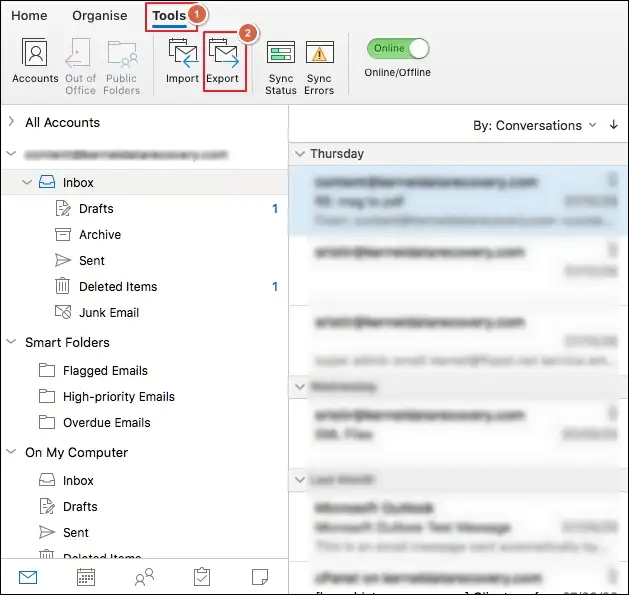Screen dimensions: 629x595
Task: Select the Tools tab
Action: point(169,15)
